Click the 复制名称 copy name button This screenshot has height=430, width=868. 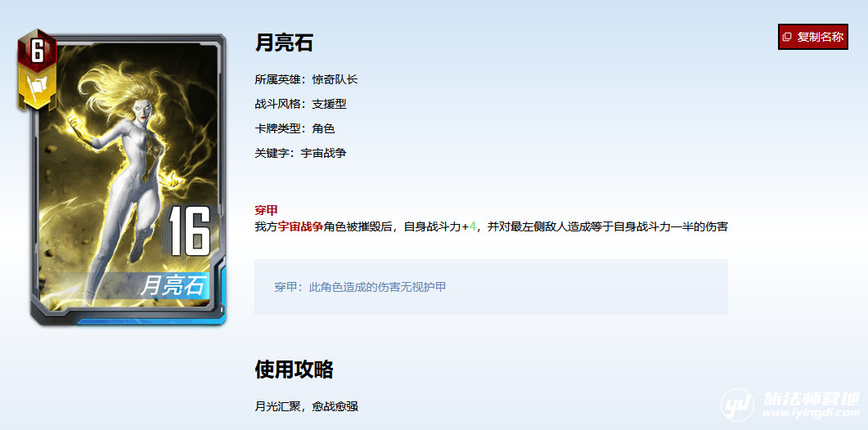[812, 37]
